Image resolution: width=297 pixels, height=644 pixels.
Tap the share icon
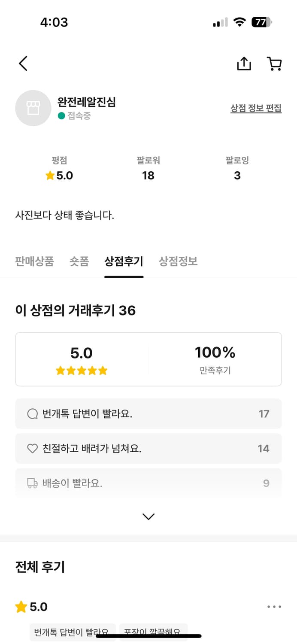point(244,64)
